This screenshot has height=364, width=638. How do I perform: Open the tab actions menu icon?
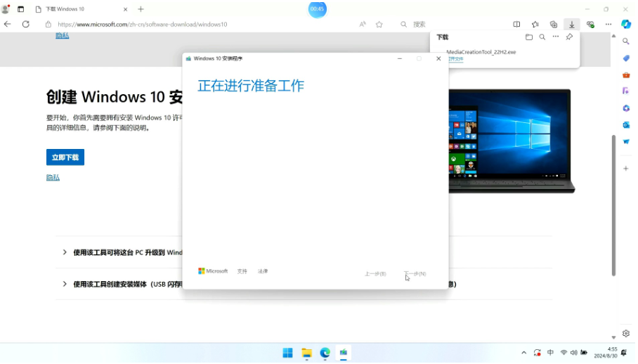click(x=21, y=9)
